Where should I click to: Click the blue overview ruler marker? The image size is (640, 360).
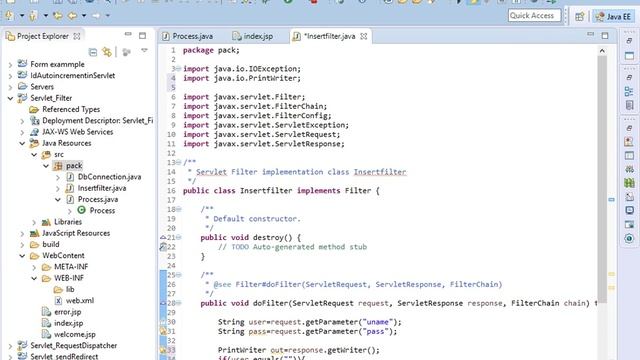(x=611, y=200)
